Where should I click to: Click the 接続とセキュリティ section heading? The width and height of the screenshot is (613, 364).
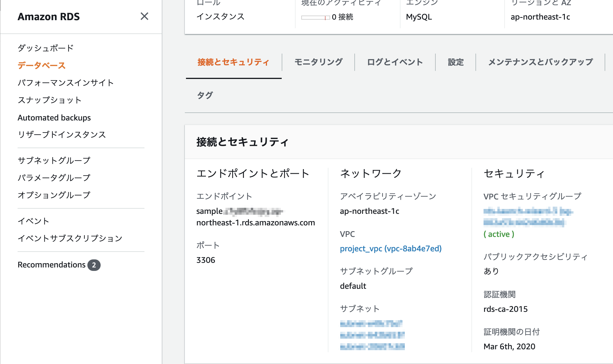tap(242, 142)
